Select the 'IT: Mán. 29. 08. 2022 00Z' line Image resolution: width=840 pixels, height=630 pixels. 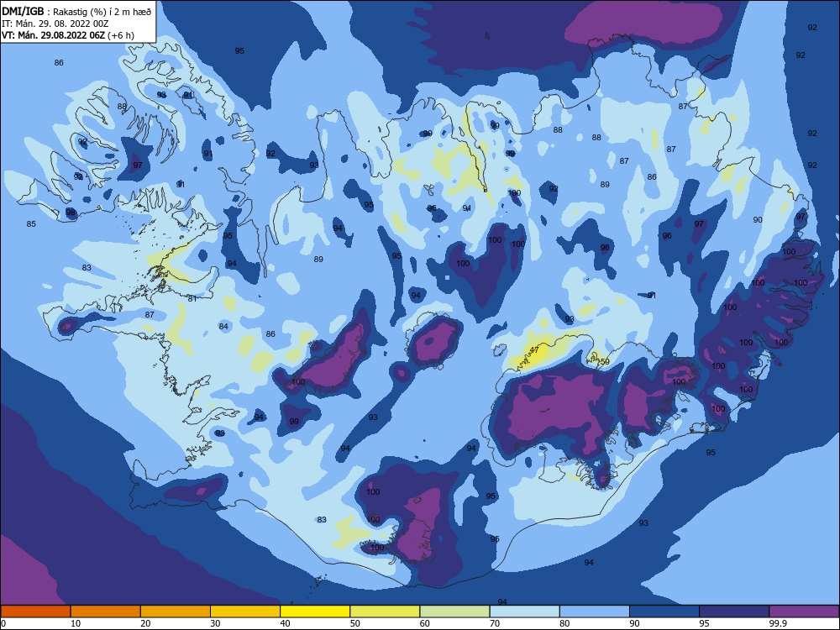[x=55, y=24]
